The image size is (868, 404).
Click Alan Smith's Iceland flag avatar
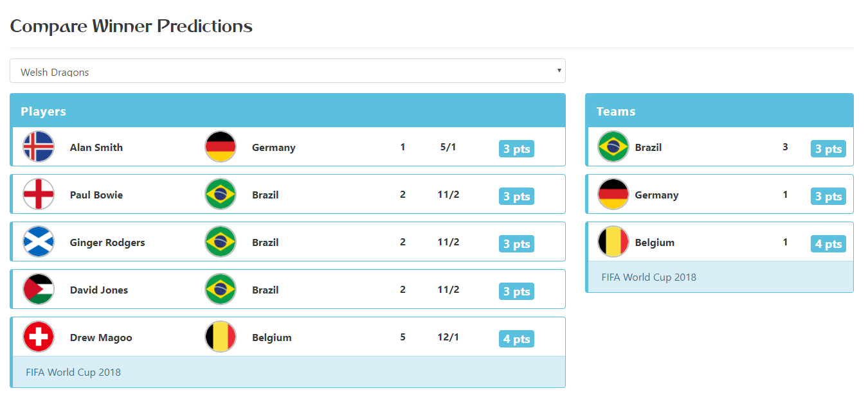pyautogui.click(x=39, y=146)
